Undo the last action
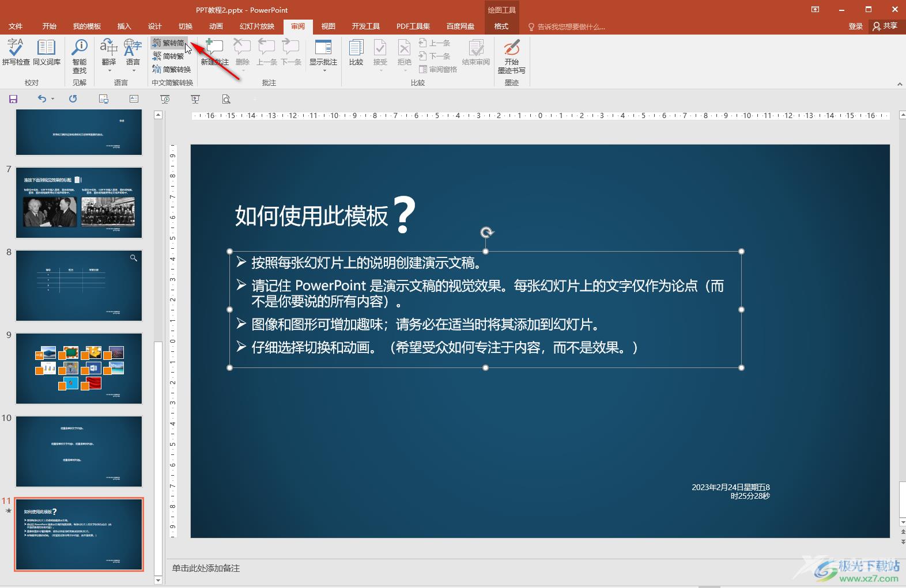 41,99
